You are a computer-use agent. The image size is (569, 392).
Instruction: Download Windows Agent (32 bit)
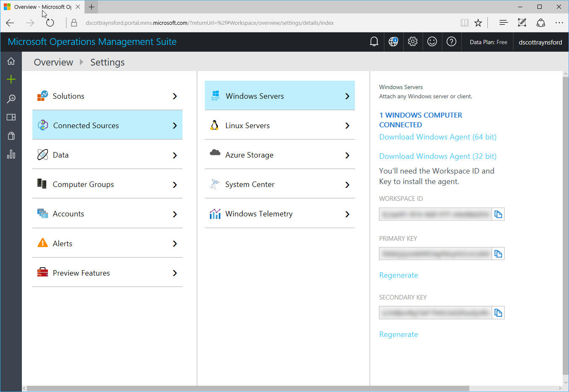coord(438,156)
